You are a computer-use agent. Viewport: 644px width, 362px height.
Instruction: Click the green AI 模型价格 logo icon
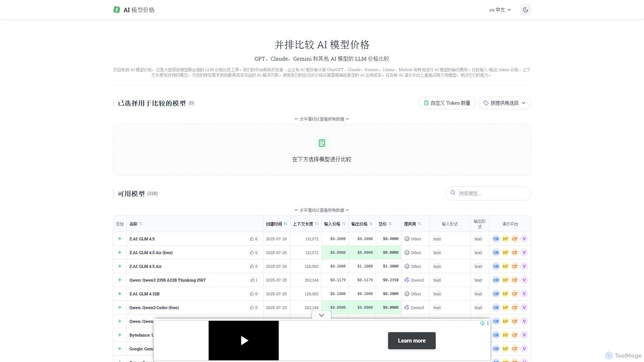[x=117, y=10]
